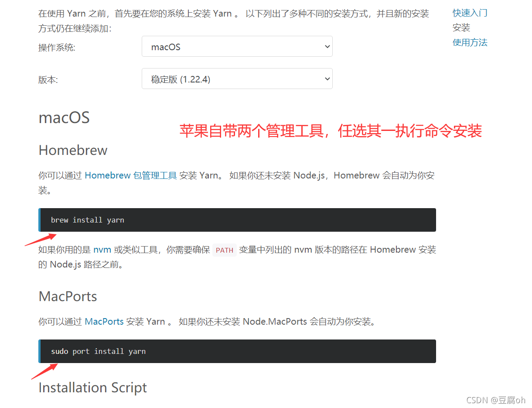Follow the MacPorts hyperlink in the paragraph
532x408 pixels.
coord(104,322)
